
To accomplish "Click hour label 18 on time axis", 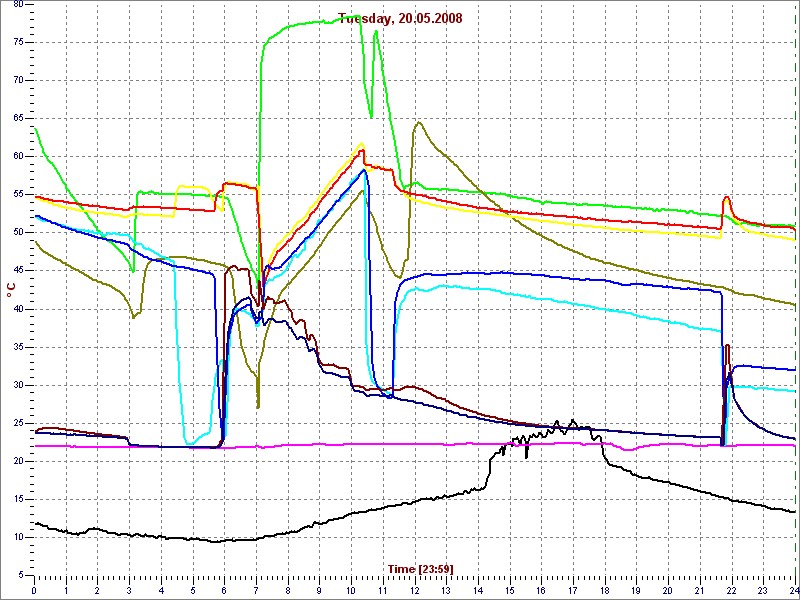I will [605, 591].
